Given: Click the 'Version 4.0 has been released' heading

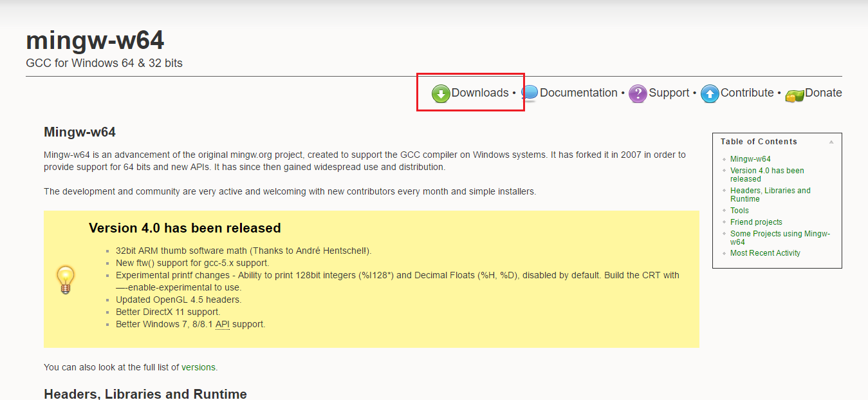Looking at the screenshot, I should [x=185, y=228].
